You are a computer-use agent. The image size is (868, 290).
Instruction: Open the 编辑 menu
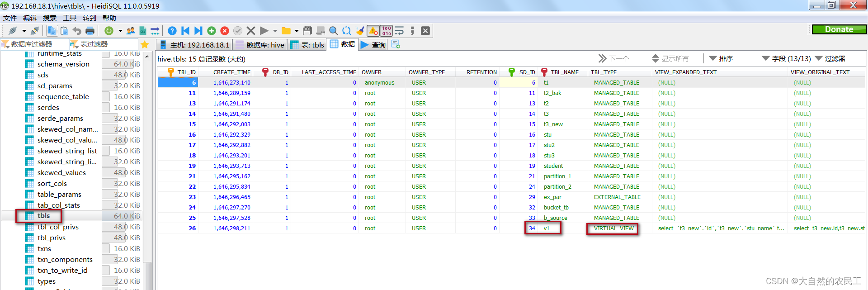pos(30,18)
